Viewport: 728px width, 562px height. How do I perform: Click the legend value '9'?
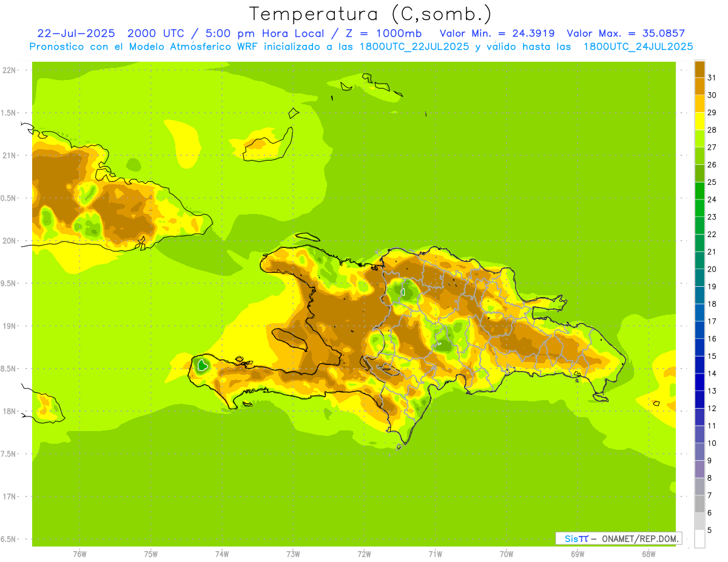(710, 461)
